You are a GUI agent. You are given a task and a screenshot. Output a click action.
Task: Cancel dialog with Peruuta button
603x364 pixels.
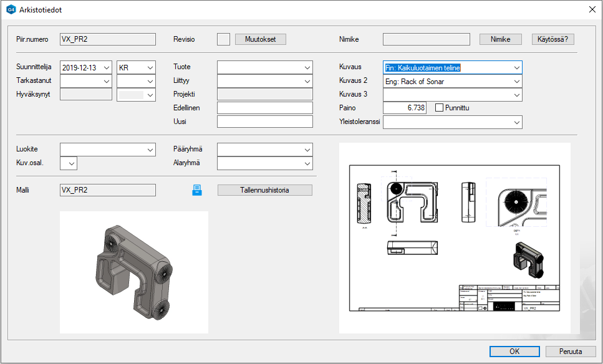pyautogui.click(x=570, y=352)
